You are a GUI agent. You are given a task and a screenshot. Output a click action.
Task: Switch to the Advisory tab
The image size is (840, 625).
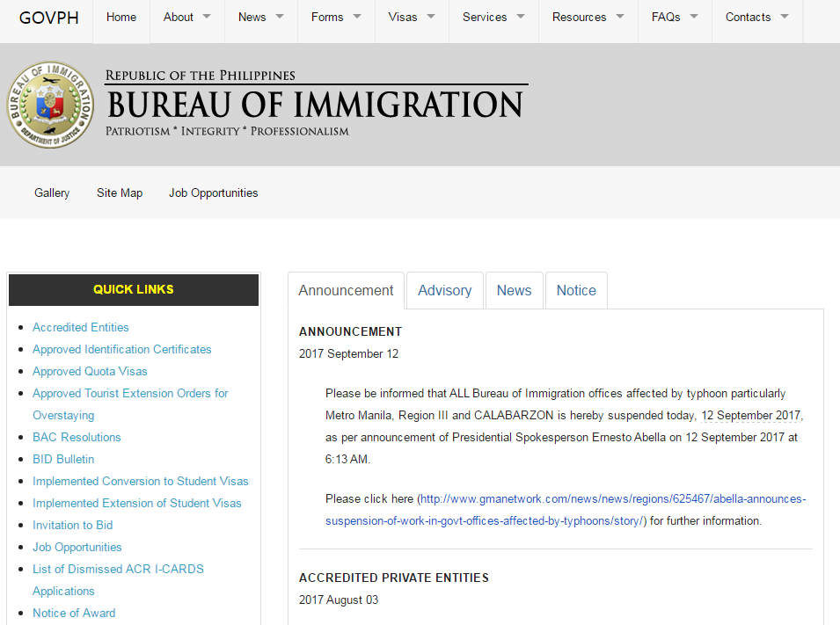445,290
